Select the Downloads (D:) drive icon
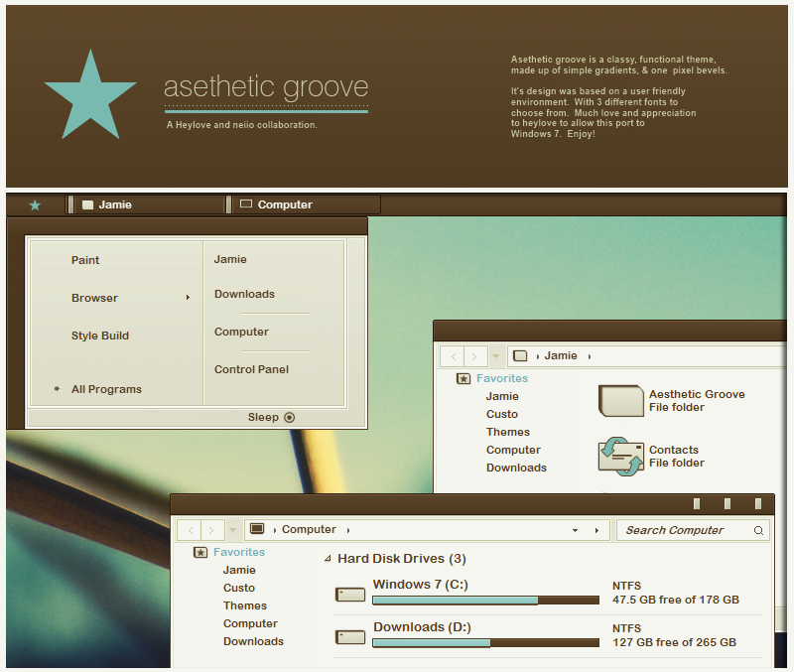 coord(350,636)
